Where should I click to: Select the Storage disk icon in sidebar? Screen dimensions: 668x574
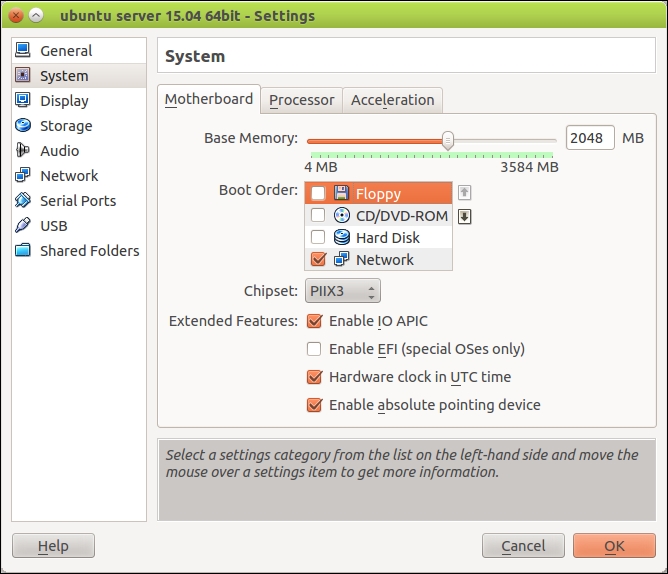click(23, 125)
